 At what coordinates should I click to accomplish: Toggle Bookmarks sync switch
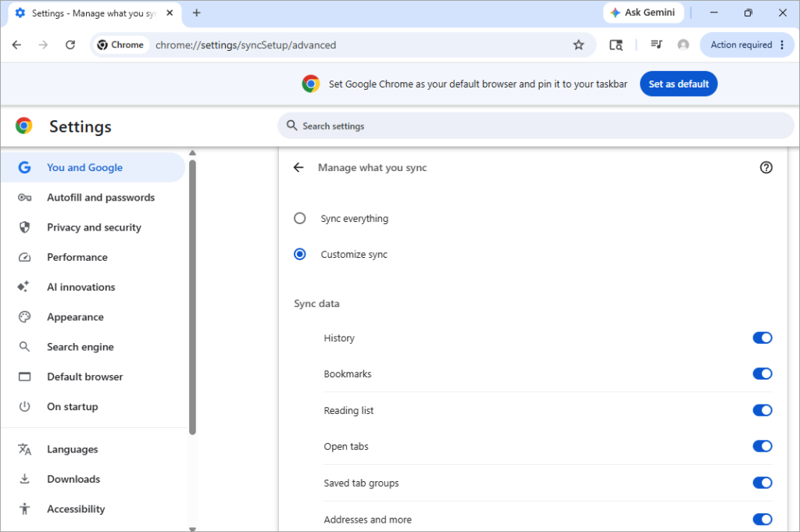click(x=762, y=374)
